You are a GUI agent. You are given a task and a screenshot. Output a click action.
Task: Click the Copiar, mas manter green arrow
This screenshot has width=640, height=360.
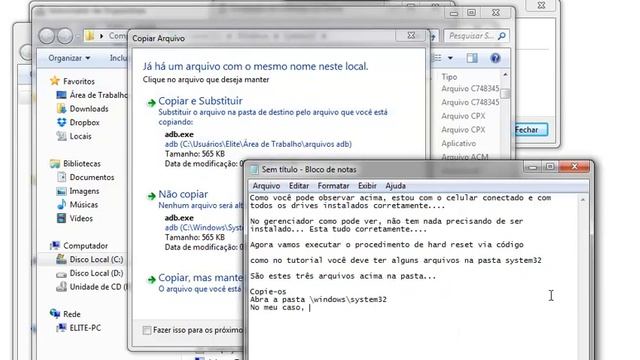point(151,279)
